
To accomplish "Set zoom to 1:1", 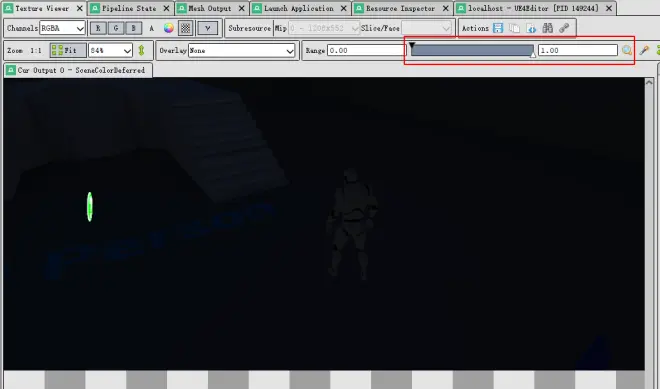I will coord(36,51).
